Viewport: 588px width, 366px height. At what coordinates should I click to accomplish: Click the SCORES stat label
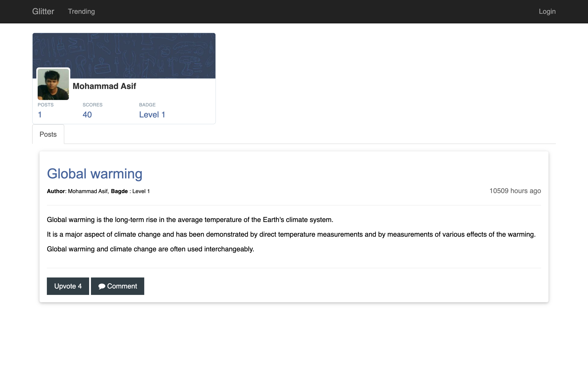click(x=92, y=105)
